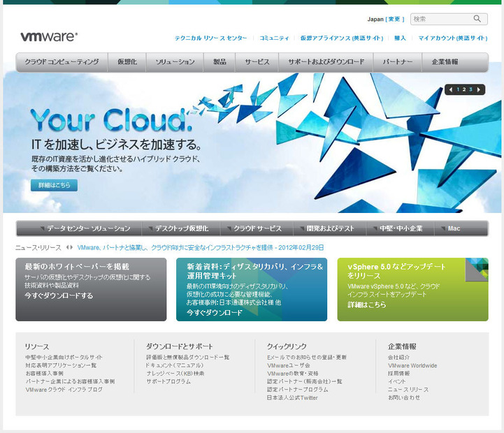Expand クラウド サービス dropdown
Viewport: 504px width, 433px height.
257,228
